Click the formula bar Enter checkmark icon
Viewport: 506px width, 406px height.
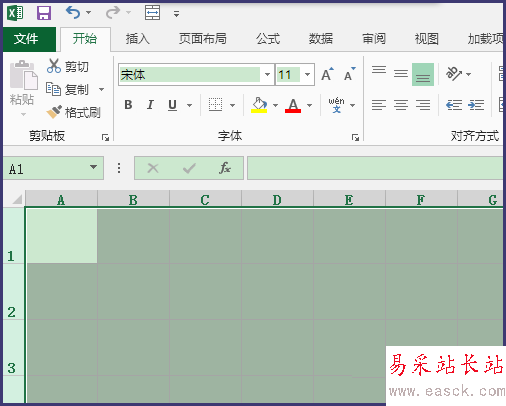(189, 168)
